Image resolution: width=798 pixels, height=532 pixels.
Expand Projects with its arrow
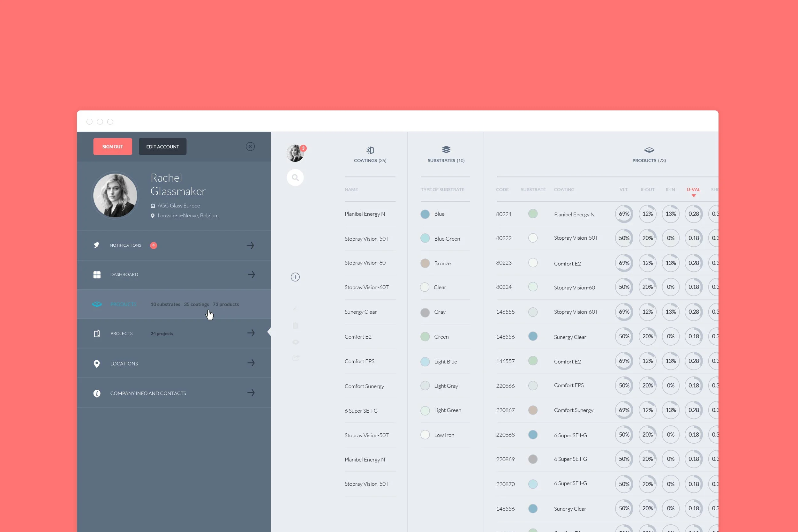click(x=251, y=333)
